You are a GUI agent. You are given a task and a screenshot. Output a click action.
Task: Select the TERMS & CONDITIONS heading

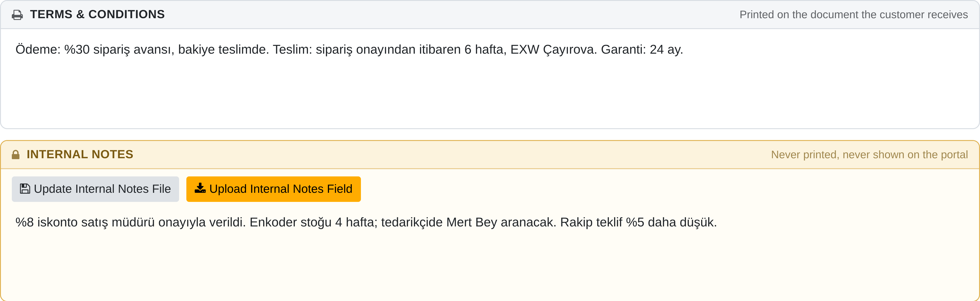(x=97, y=15)
